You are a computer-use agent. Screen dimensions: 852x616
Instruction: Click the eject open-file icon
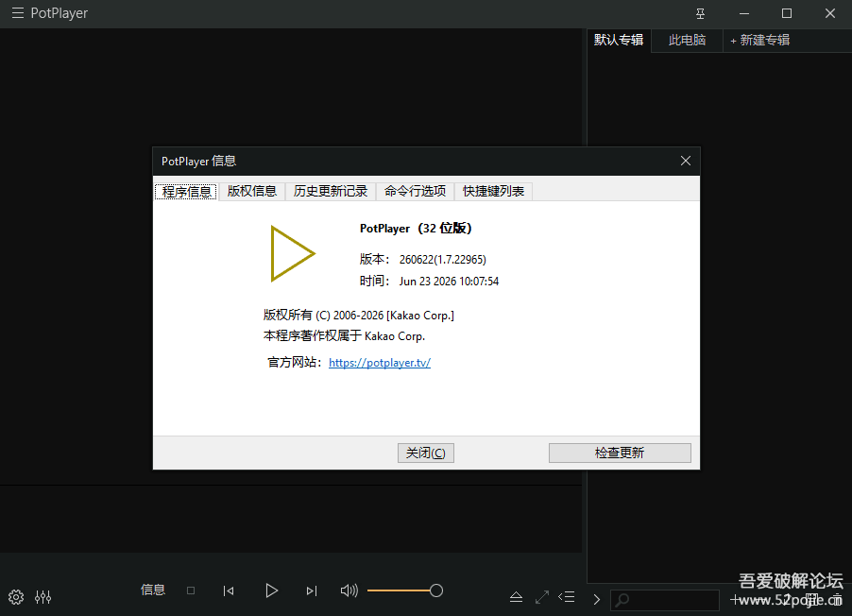click(x=516, y=597)
